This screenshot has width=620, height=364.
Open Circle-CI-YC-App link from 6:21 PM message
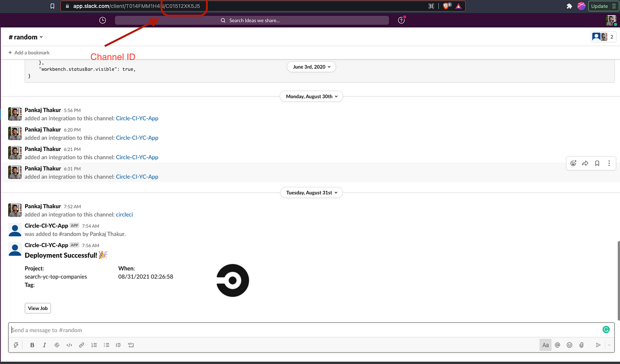(137, 157)
